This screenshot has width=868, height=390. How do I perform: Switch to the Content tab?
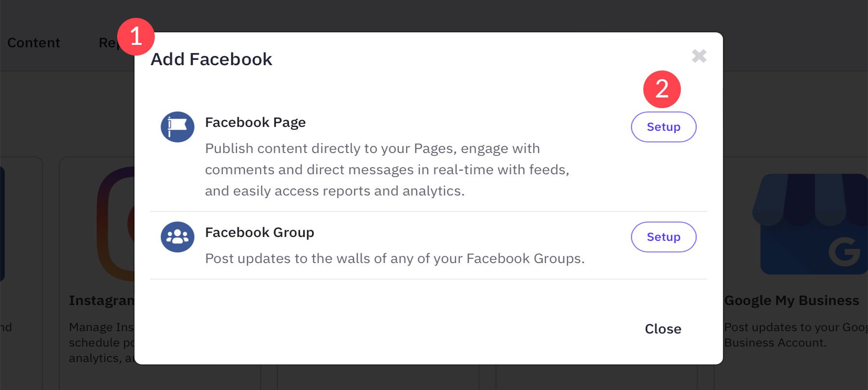tap(33, 42)
